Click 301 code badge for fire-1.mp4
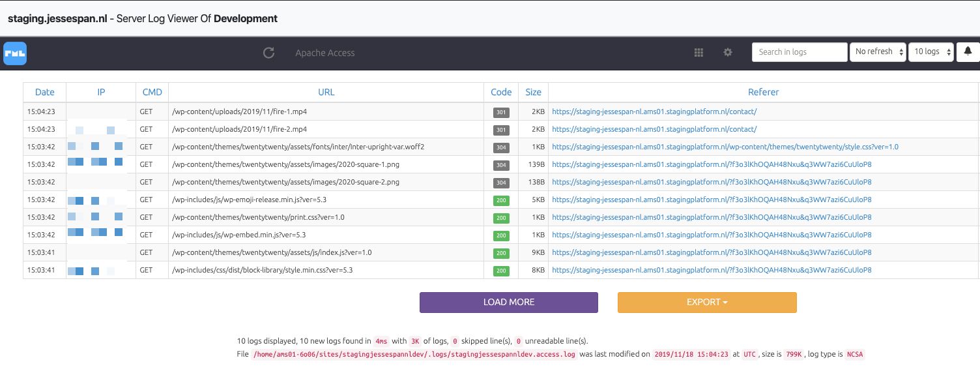 (x=501, y=112)
